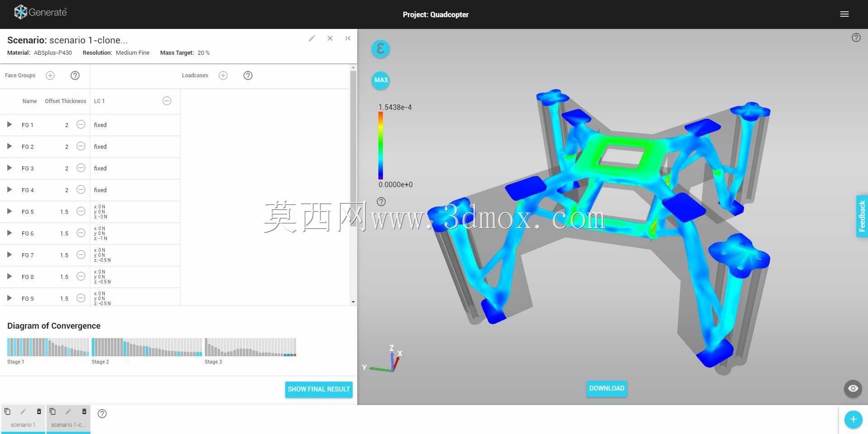Image resolution: width=868 pixels, height=434 pixels.
Task: Expand the FG 8 row
Action: click(9, 276)
